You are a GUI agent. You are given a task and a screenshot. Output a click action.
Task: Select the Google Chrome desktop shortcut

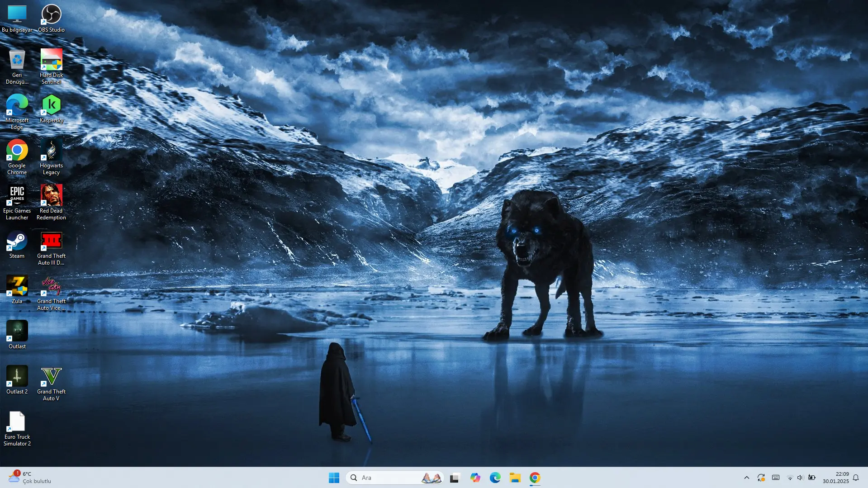coord(17,157)
